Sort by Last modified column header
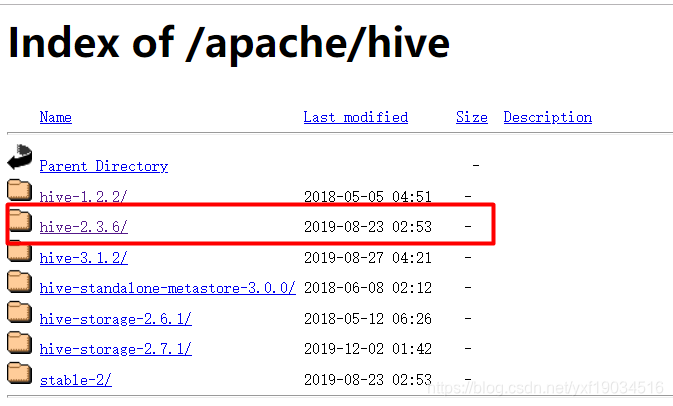Screen dimensions: 673x406 [355, 117]
